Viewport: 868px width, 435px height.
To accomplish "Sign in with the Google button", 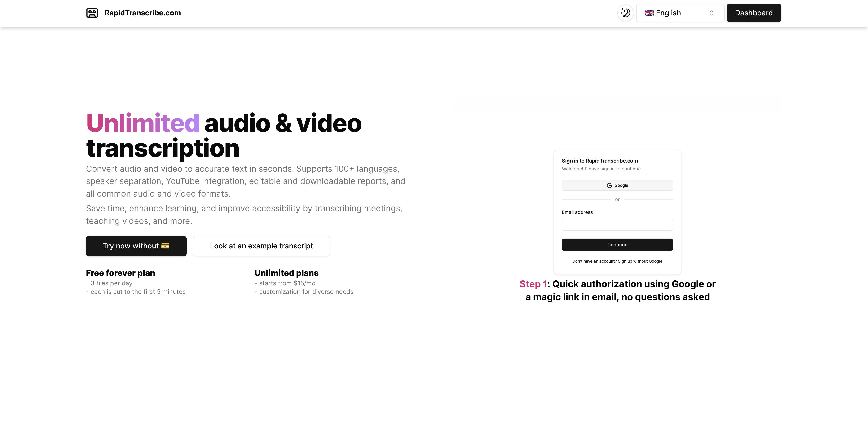I will [x=617, y=185].
